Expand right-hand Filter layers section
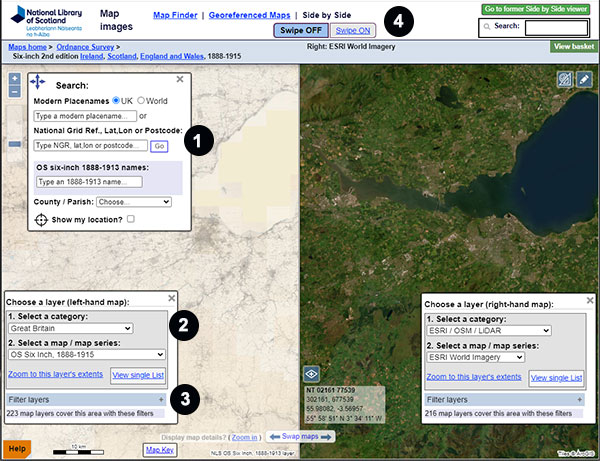This screenshot has height=461, width=600. [504, 400]
